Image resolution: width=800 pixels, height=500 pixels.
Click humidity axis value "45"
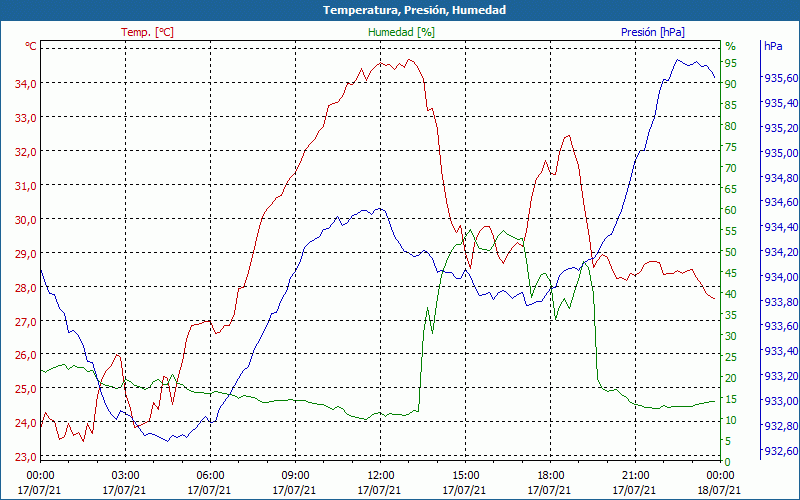(x=731, y=273)
